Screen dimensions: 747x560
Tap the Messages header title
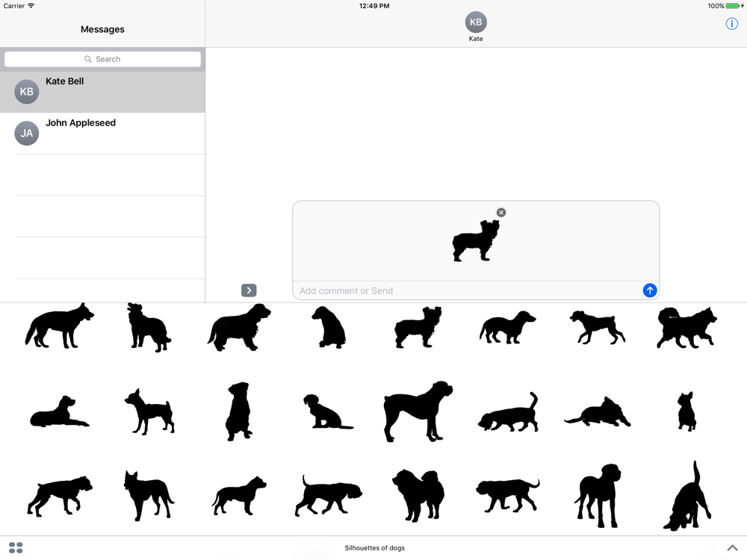tap(102, 29)
